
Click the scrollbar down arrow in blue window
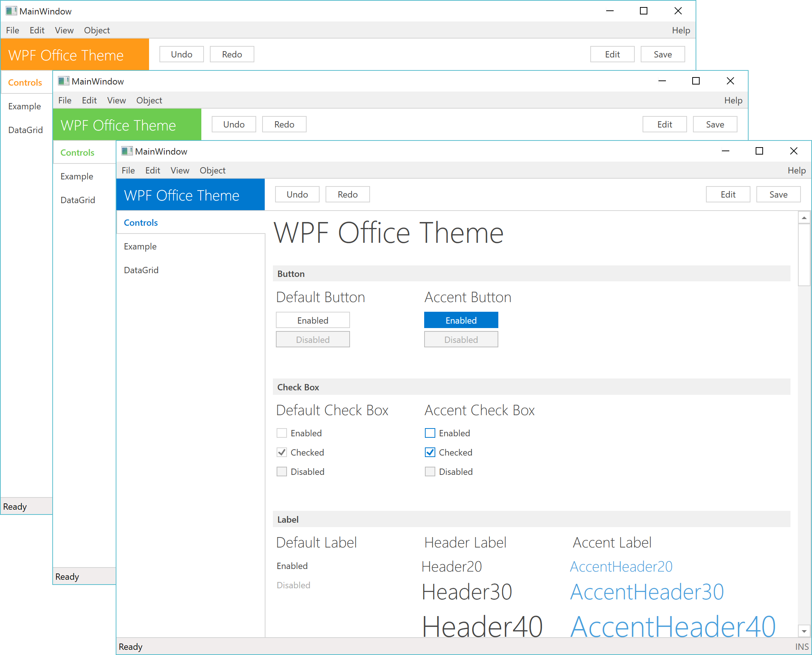point(804,631)
